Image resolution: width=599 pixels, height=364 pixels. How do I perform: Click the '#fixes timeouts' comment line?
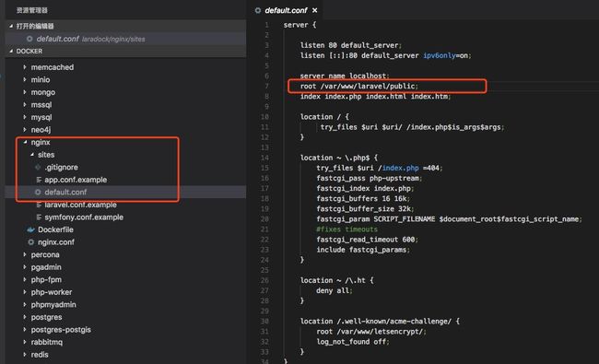346,229
